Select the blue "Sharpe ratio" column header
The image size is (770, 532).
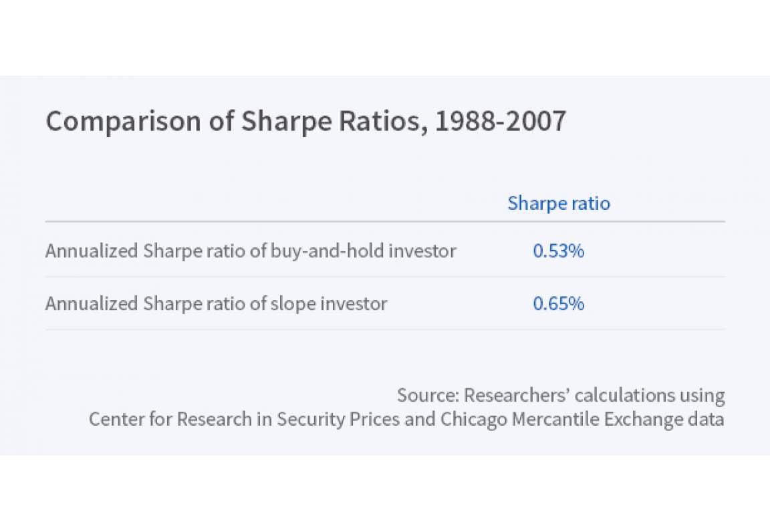point(558,203)
